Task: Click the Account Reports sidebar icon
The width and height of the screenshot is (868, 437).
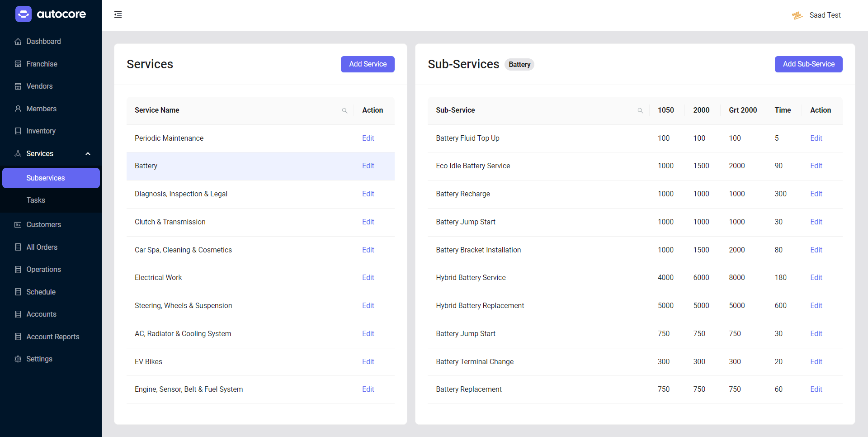Action: (18, 337)
